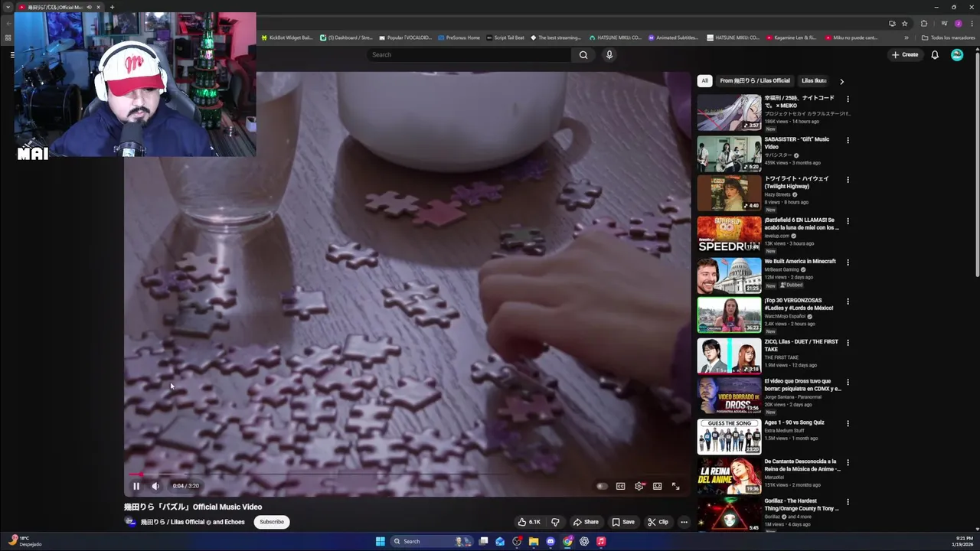Share this video
Viewport: 980px width, 551px height.
(586, 522)
